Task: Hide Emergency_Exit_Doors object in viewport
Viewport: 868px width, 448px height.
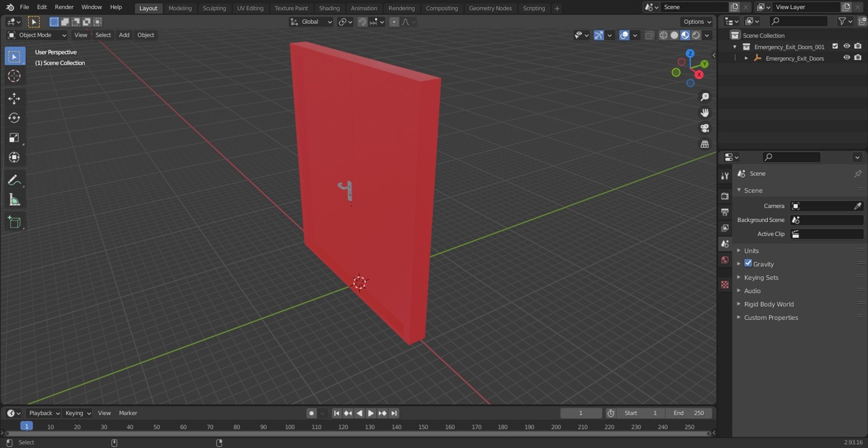Action: click(x=847, y=58)
